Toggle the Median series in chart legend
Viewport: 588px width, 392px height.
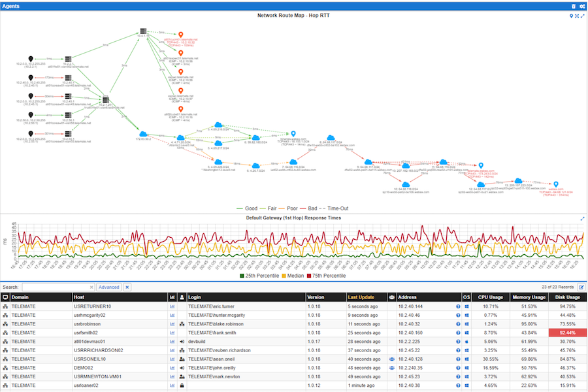point(293,276)
